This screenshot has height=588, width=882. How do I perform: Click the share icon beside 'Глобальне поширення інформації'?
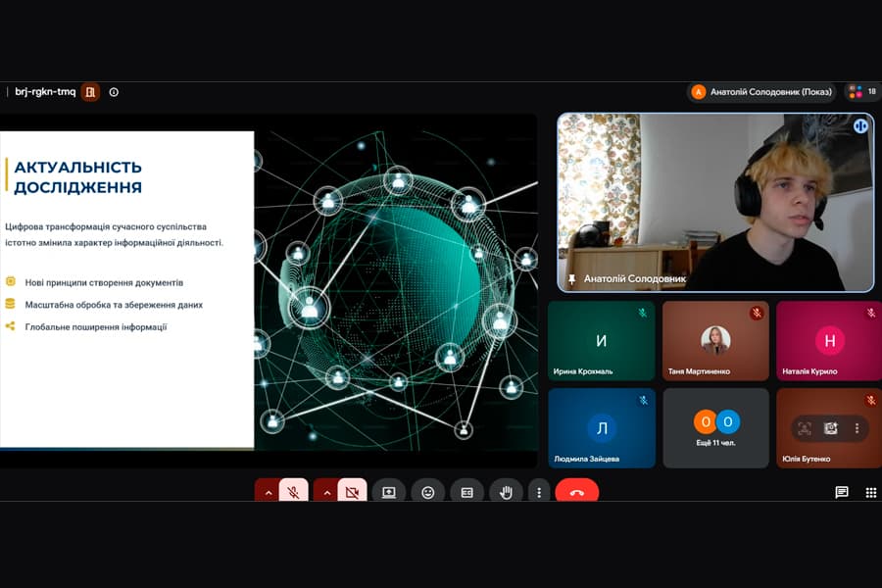10,325
